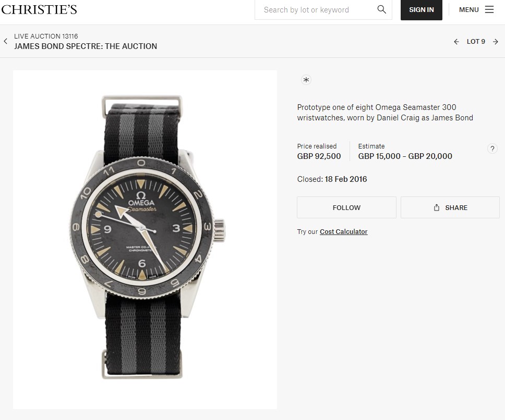Screen dimensions: 505x420
Task: Click the asterisk symbol icon
Action: click(x=306, y=80)
